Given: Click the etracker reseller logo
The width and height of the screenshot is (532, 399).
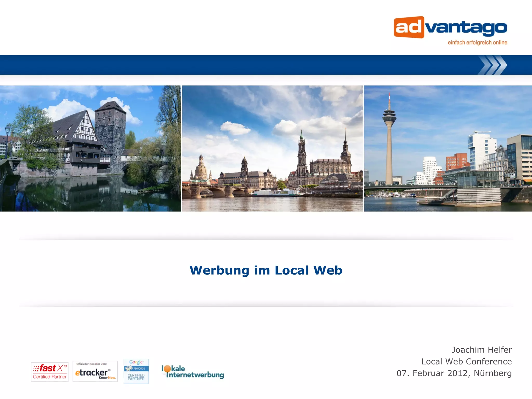Looking at the screenshot, I should (95, 371).
